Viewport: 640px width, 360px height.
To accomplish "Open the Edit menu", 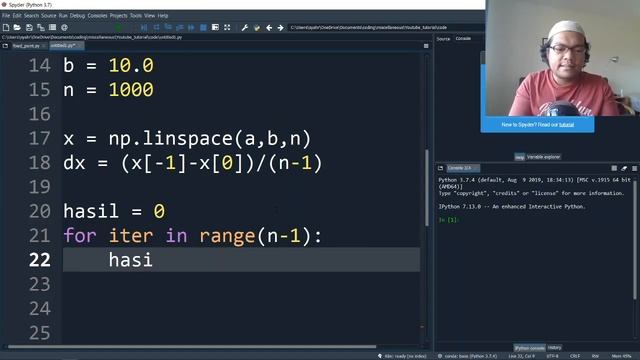I will pyautogui.click(x=17, y=16).
